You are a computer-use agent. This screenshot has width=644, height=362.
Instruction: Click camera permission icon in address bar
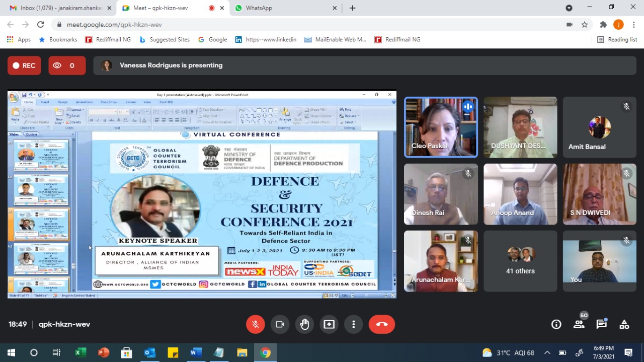(x=570, y=25)
